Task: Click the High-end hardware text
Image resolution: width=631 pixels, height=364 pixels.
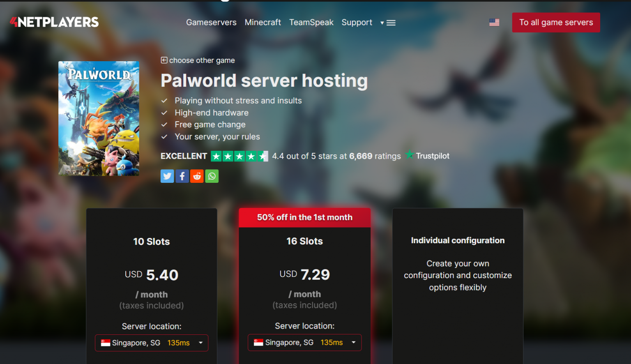Action: pos(212,113)
